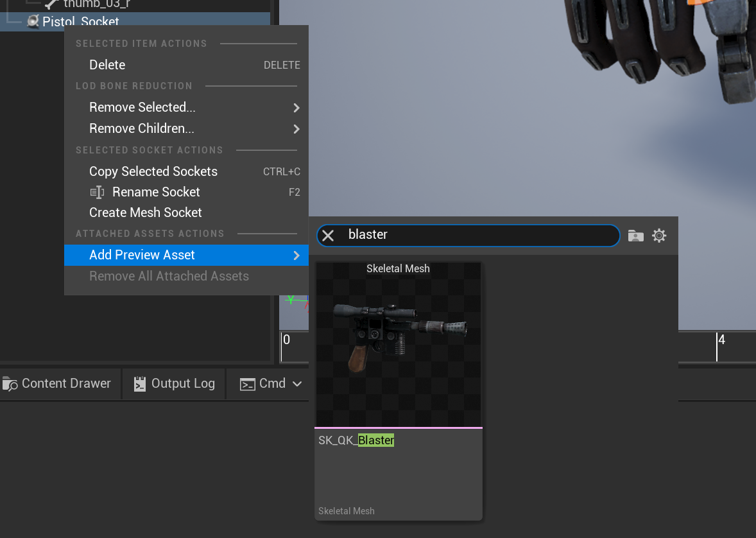Click timeline frame marker 4
This screenshot has height=538, width=756.
tap(721, 340)
